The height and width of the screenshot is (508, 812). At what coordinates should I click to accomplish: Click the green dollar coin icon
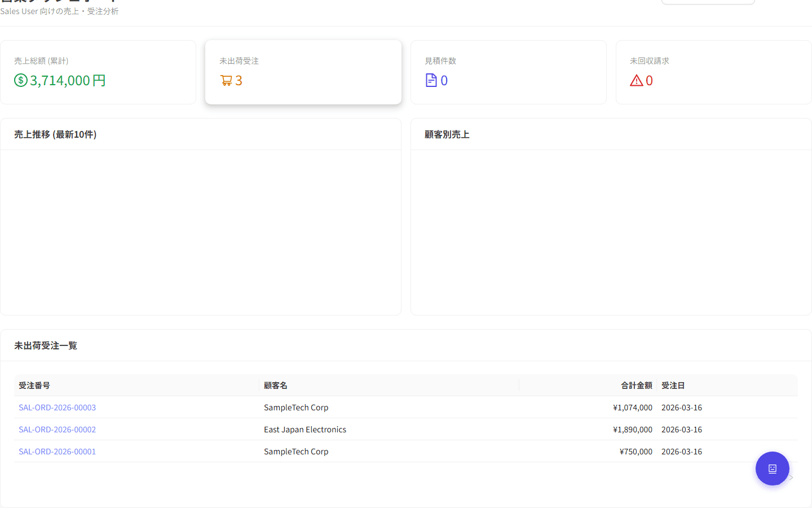tap(21, 80)
